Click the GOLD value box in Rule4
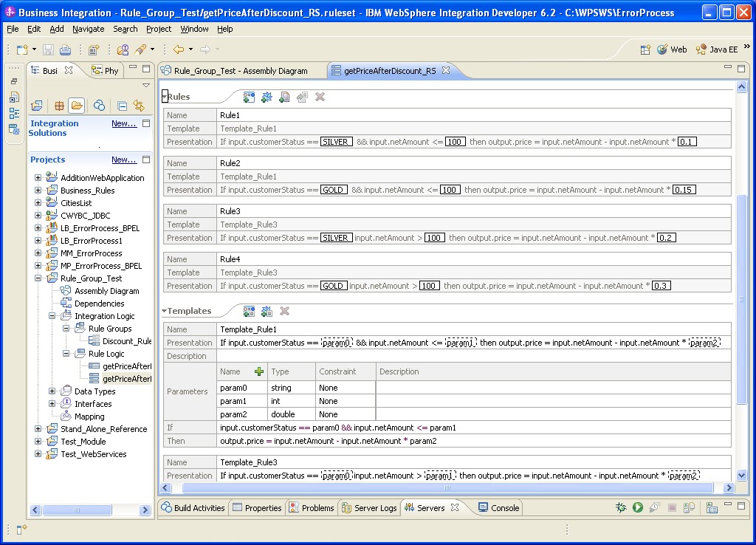Screen dimensions: 756x545 [334, 286]
